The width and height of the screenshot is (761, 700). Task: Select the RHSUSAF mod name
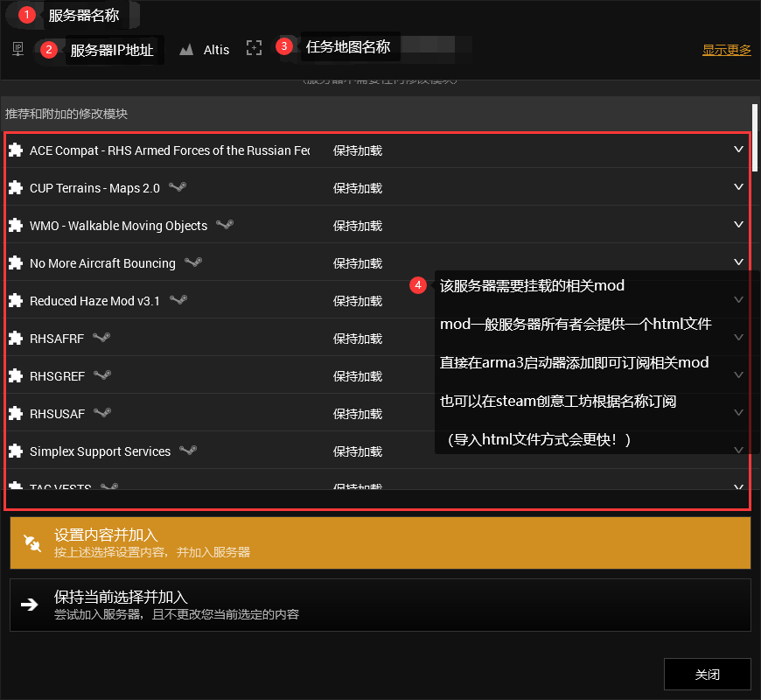tap(57, 414)
